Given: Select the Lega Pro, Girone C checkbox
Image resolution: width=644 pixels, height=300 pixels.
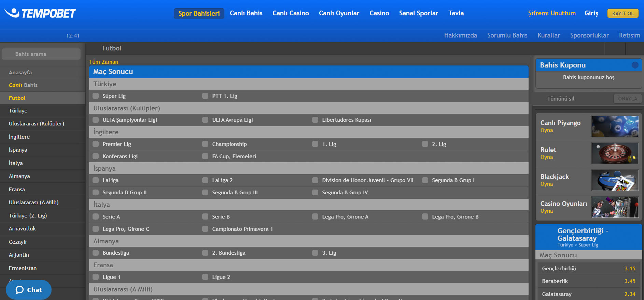Looking at the screenshot, I should (96, 229).
